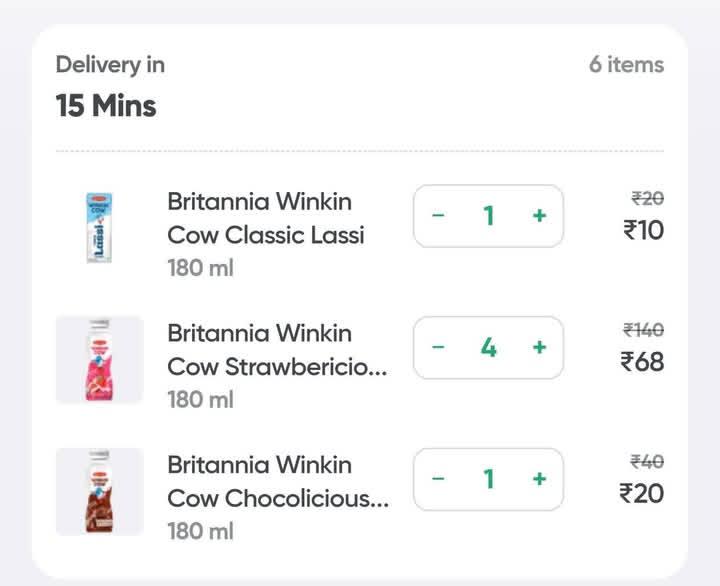Tap the ₹10 Classic Lassi price
720x586 pixels.
[643, 231]
